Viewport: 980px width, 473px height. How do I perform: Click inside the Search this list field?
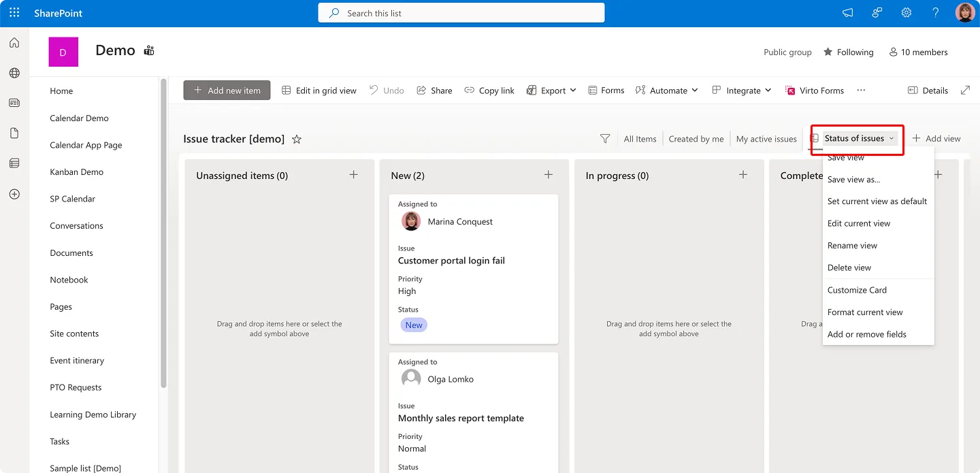(x=461, y=12)
